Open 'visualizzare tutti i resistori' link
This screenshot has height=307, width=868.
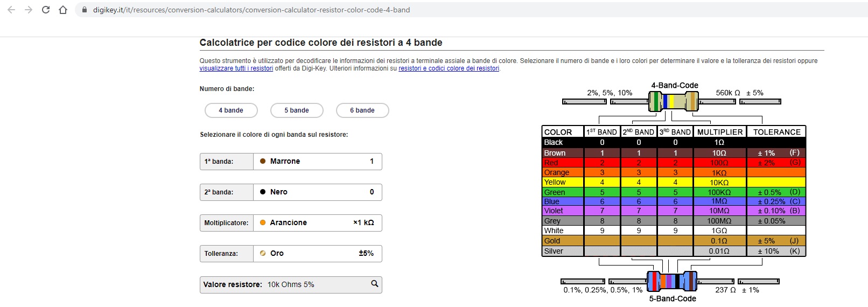236,68
